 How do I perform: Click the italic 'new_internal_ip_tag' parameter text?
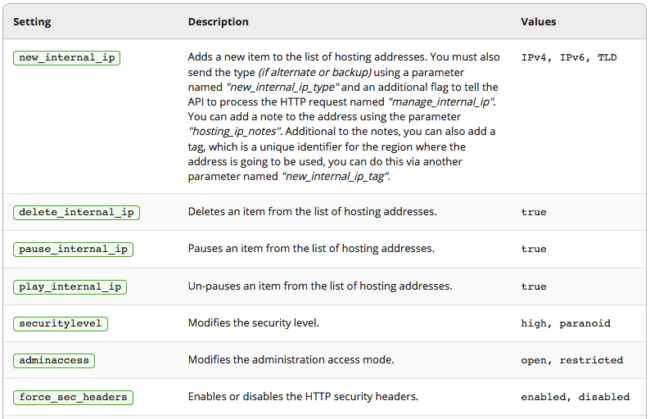[x=335, y=177]
